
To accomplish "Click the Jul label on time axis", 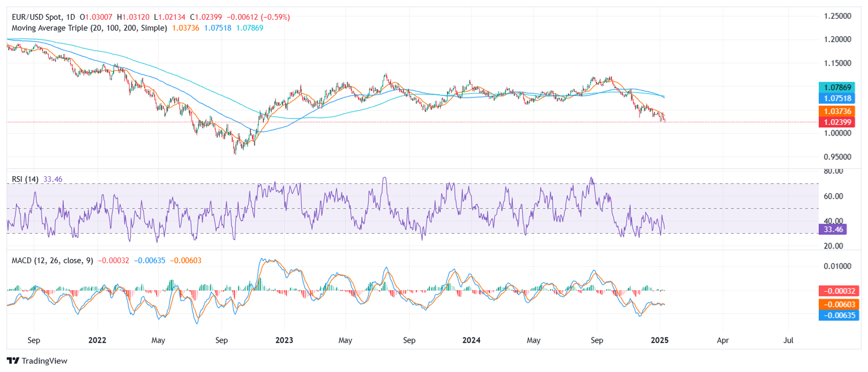I will click(789, 340).
